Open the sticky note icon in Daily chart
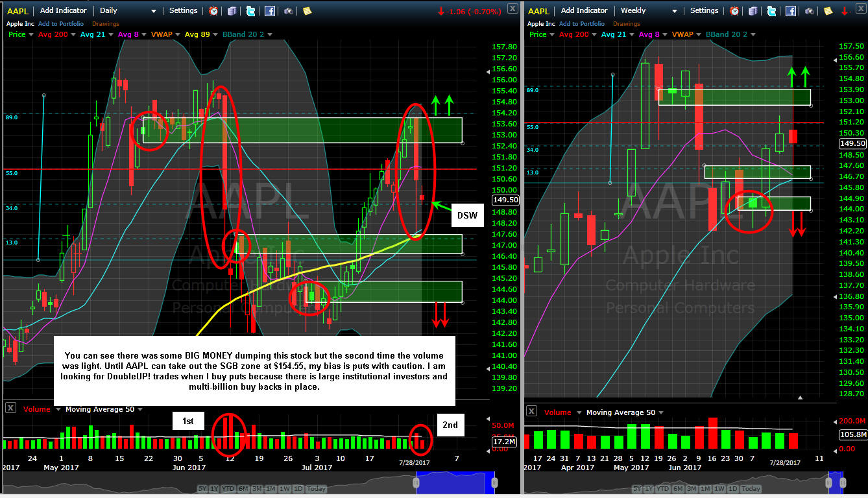 click(x=307, y=11)
